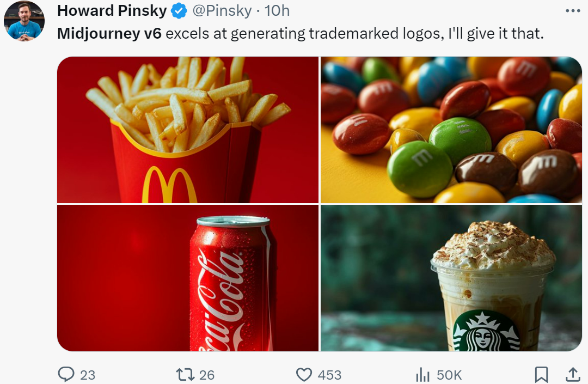
Task: Open the Howard Pinsky display name link
Action: coord(112,11)
